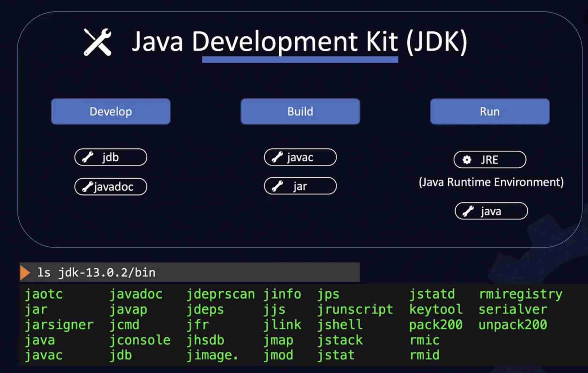Select the Run blue box
Image resolution: width=588 pixels, height=373 pixels.
click(x=490, y=111)
